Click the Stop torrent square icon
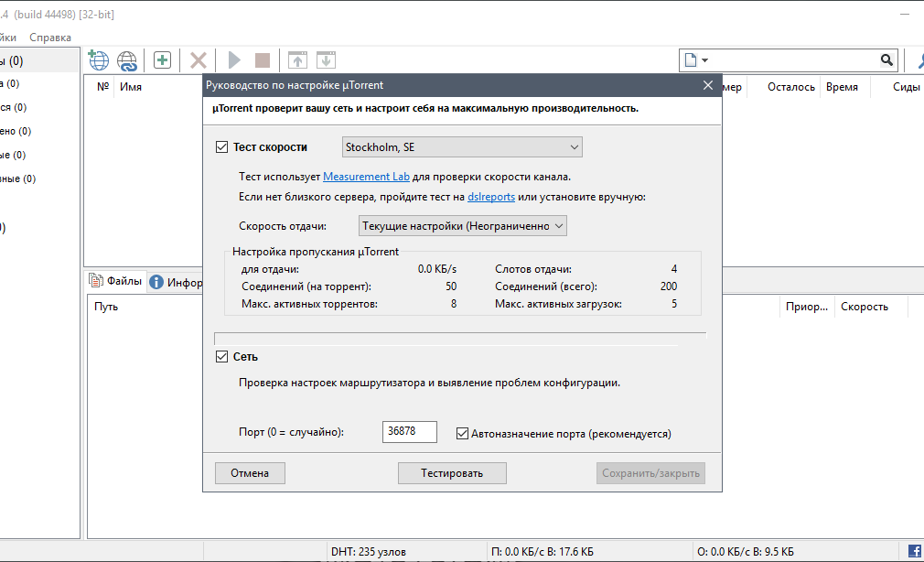This screenshot has width=924, height=562. (x=263, y=60)
